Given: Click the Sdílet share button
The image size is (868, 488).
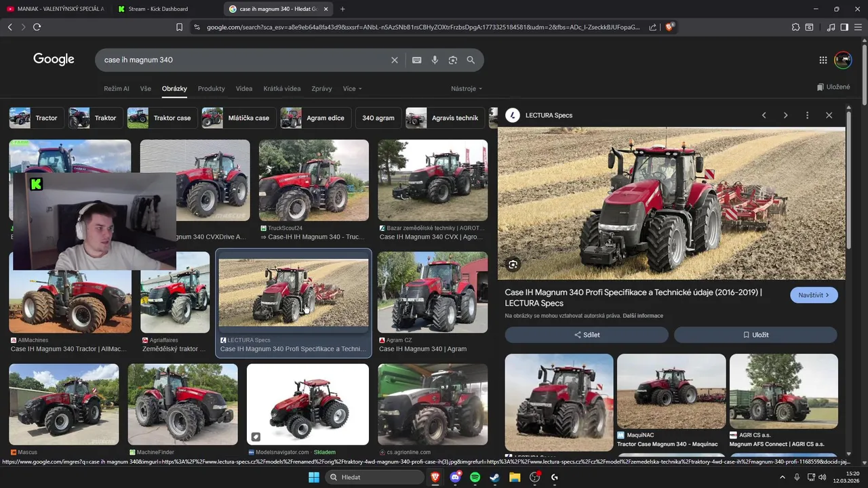Looking at the screenshot, I should 587,335.
